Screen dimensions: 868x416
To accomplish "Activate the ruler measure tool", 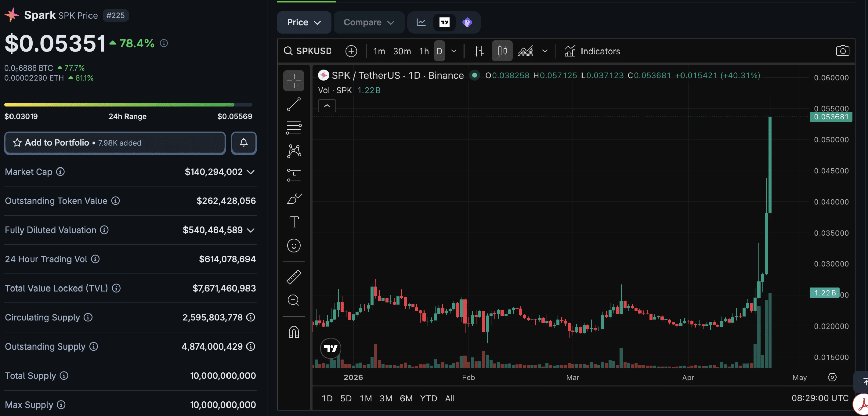I will [x=294, y=277].
